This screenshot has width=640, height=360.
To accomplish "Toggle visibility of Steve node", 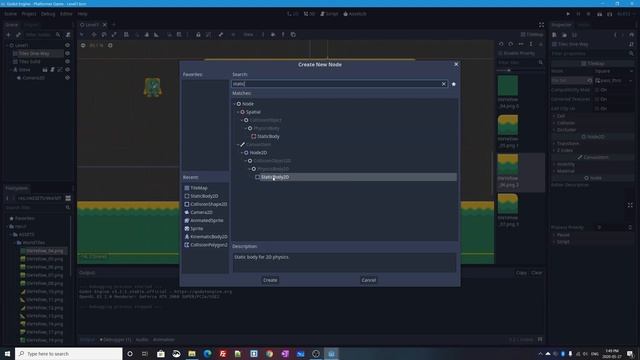I will (67, 70).
